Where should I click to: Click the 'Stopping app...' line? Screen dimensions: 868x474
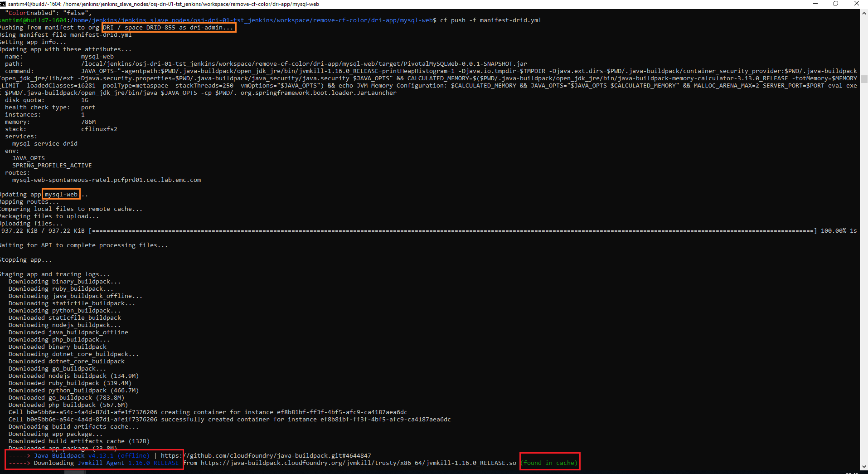point(26,260)
